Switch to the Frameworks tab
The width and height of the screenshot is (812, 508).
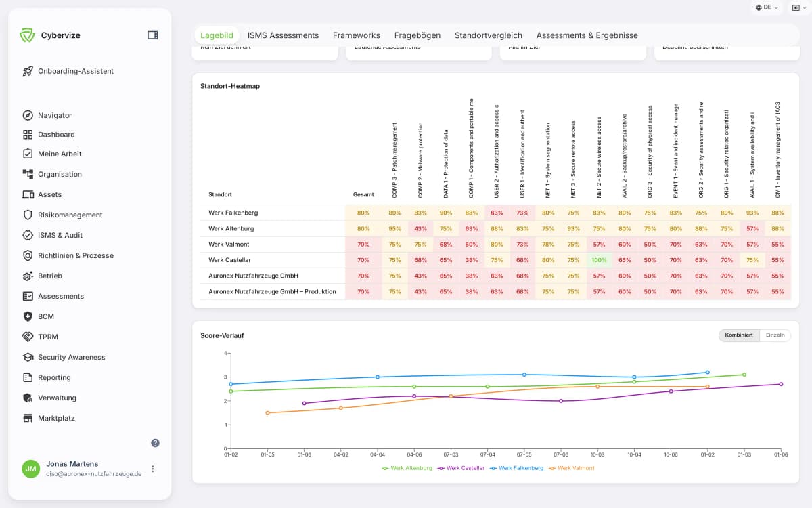pos(357,35)
